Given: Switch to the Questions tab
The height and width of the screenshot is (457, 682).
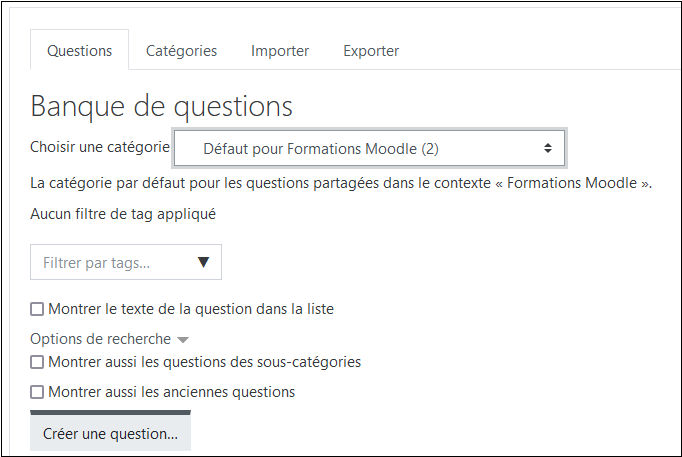Looking at the screenshot, I should pos(80,51).
